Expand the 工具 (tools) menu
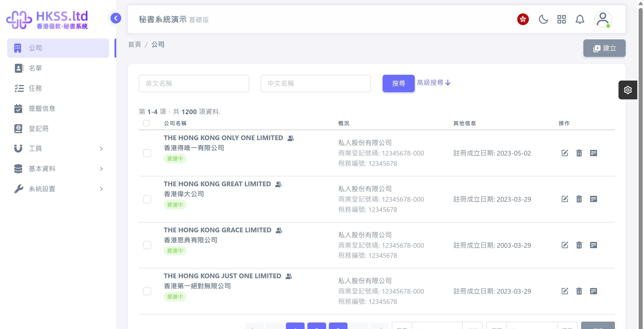Viewport: 644px width, 329px height. (x=35, y=149)
